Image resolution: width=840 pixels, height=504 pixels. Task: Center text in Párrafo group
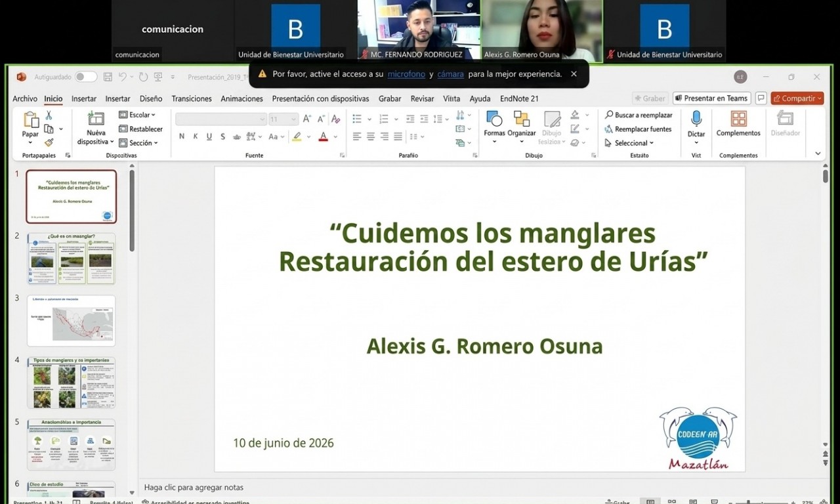click(371, 136)
